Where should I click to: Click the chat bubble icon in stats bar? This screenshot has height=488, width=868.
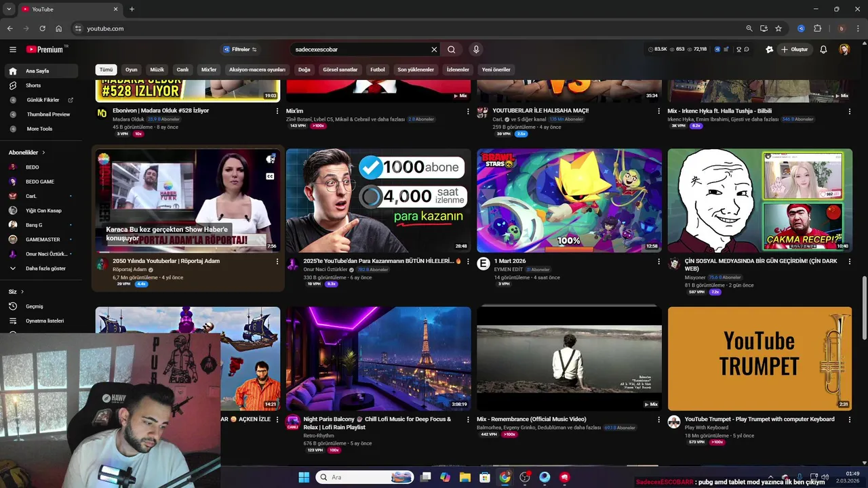747,49
